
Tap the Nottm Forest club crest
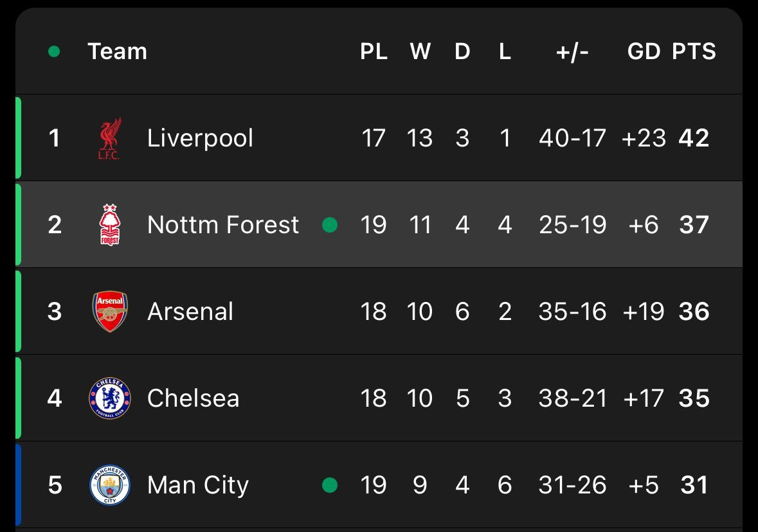110,225
